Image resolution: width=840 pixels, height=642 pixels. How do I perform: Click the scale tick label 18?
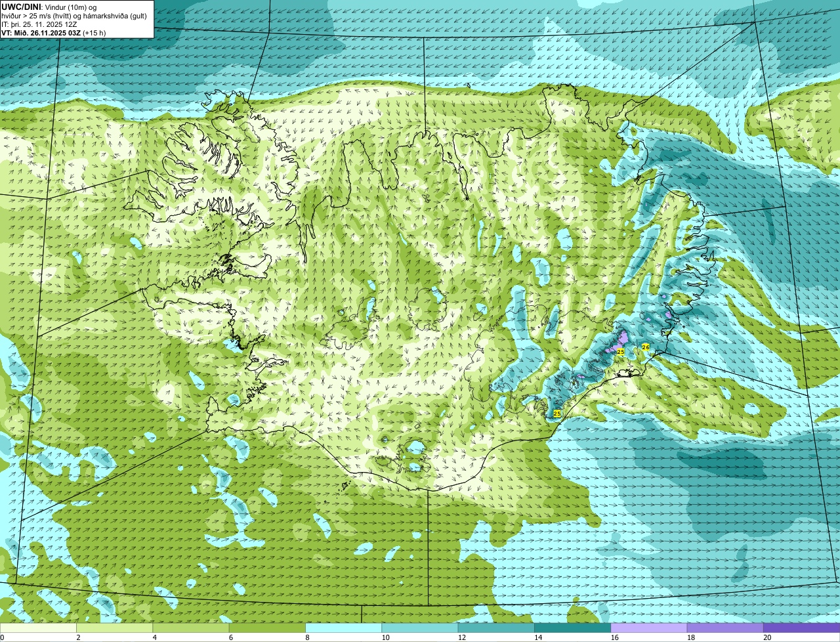pos(691,637)
